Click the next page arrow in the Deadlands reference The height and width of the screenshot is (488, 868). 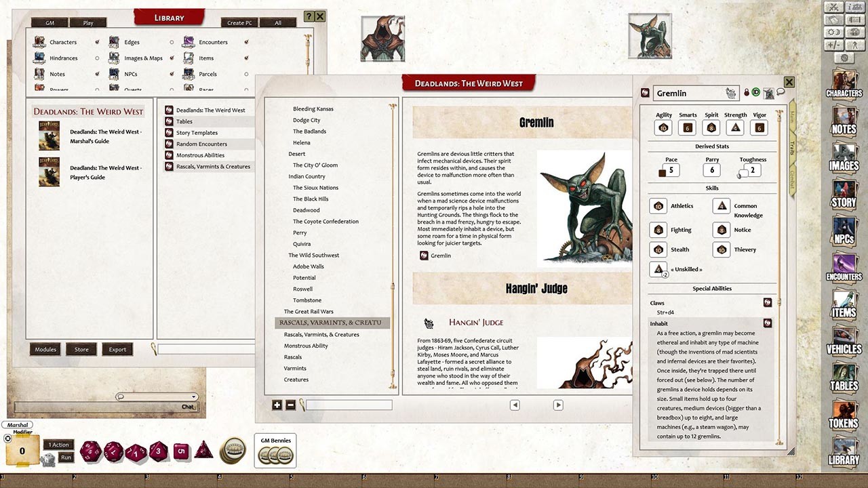pos(558,405)
